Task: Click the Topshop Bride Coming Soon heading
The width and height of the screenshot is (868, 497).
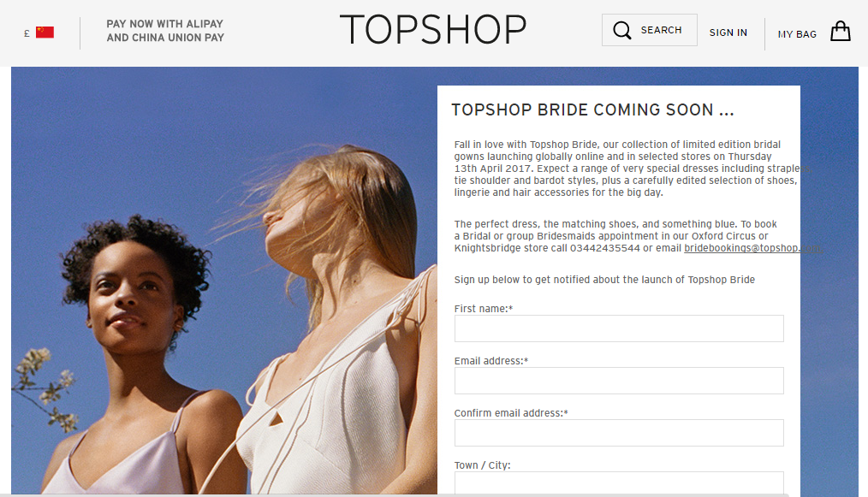Action: coord(592,110)
